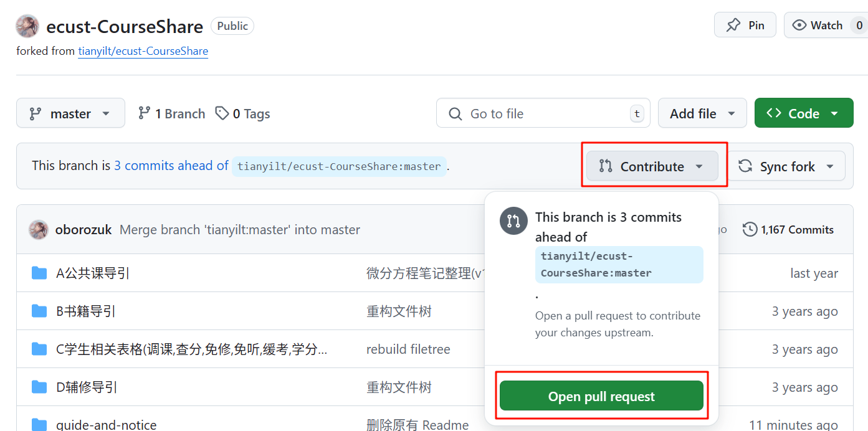Viewport: 868px width, 431px height.
Task: Open the oborozuk author link
Action: [83, 230]
